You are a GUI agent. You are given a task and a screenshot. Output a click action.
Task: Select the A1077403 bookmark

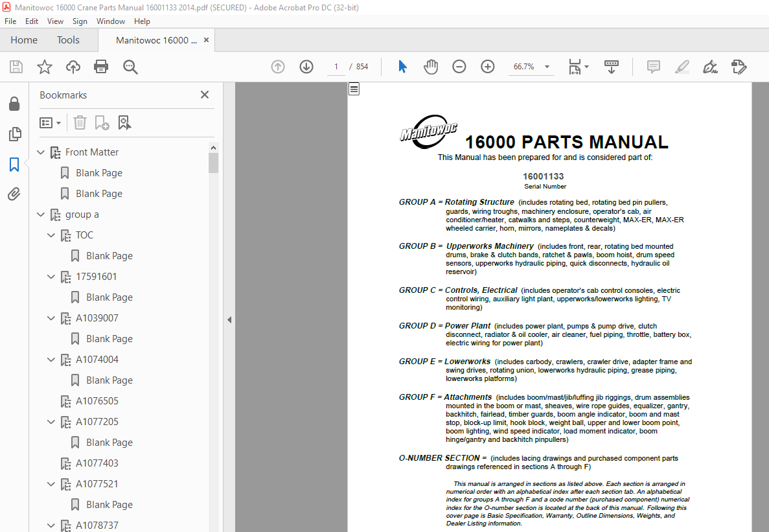click(97, 463)
